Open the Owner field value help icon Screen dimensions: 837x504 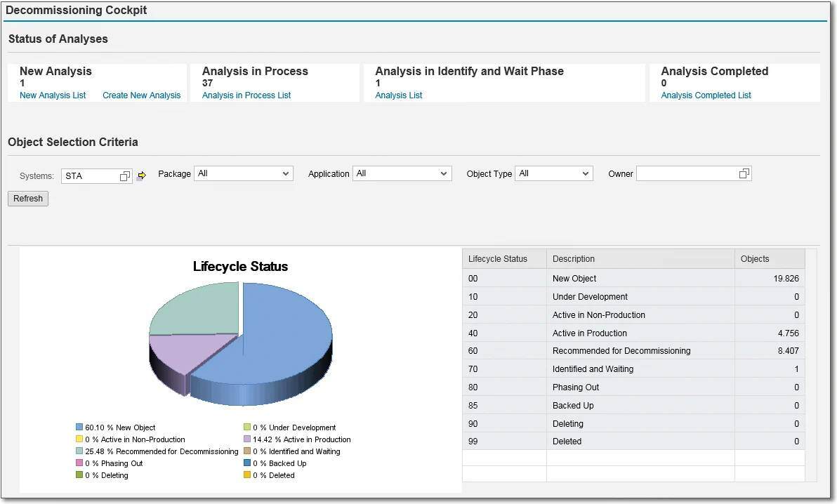(x=744, y=173)
